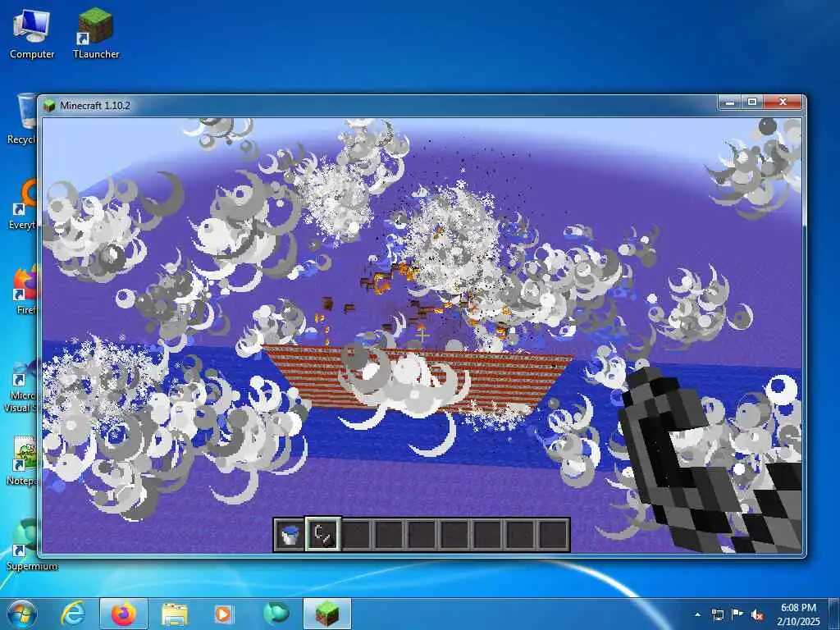Minimize the Minecraft 1.10.2 window
Image resolution: width=840 pixels, height=630 pixels.
(729, 102)
